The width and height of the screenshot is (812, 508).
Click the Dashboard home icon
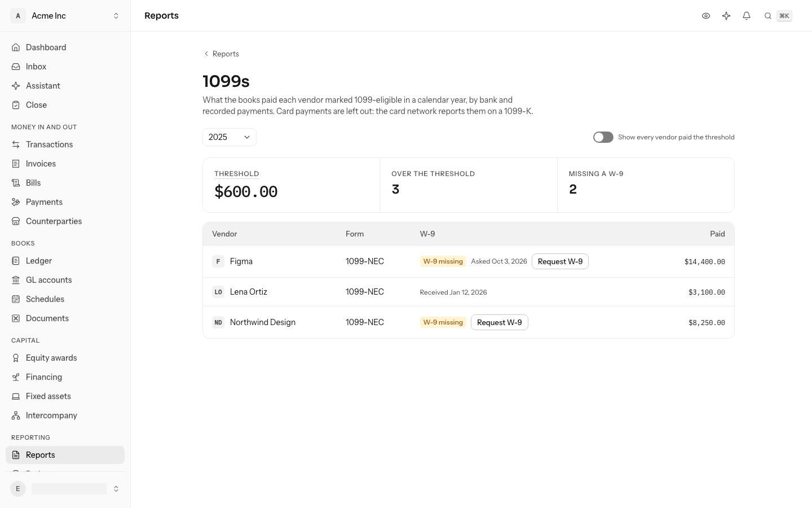click(x=16, y=47)
